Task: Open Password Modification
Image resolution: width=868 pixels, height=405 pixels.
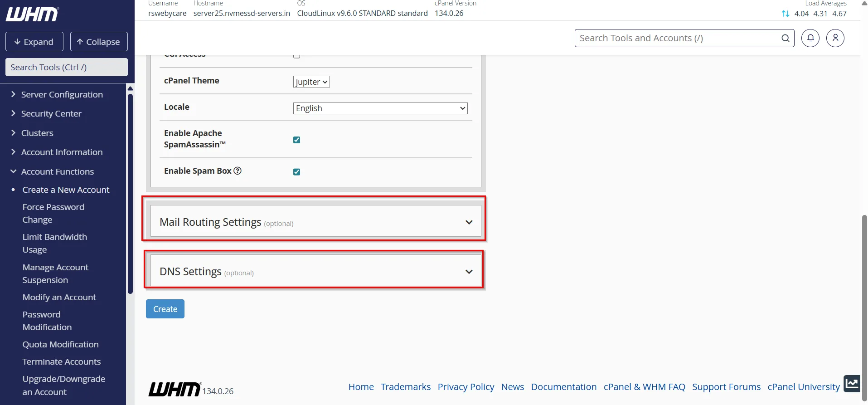Action: (x=47, y=321)
